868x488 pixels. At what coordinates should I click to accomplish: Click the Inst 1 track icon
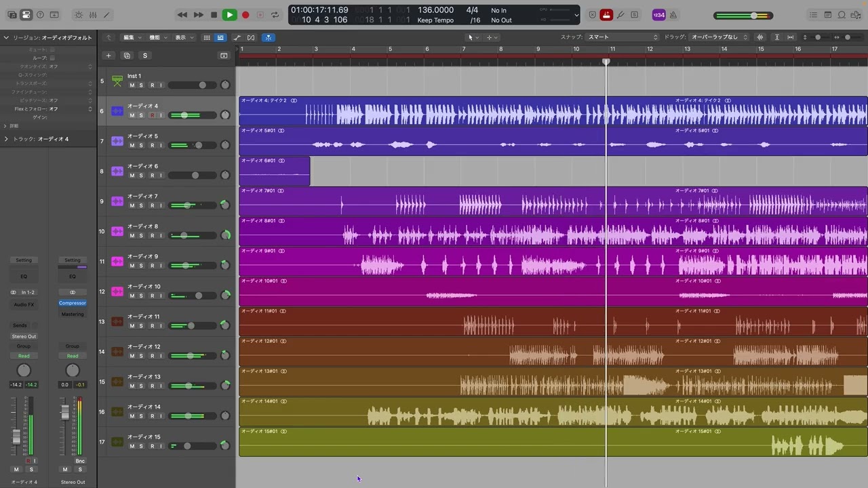point(117,81)
